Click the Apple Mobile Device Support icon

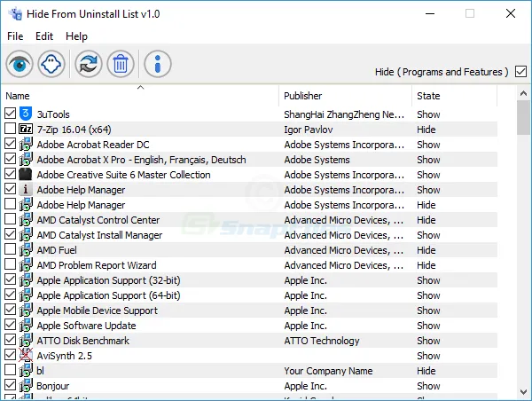[x=26, y=310]
